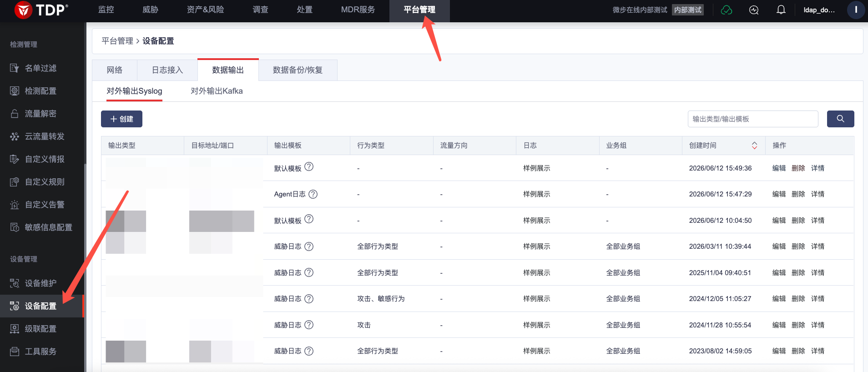Click 详情 for the 2024/12/05 entry
868x372 pixels.
click(x=818, y=299)
